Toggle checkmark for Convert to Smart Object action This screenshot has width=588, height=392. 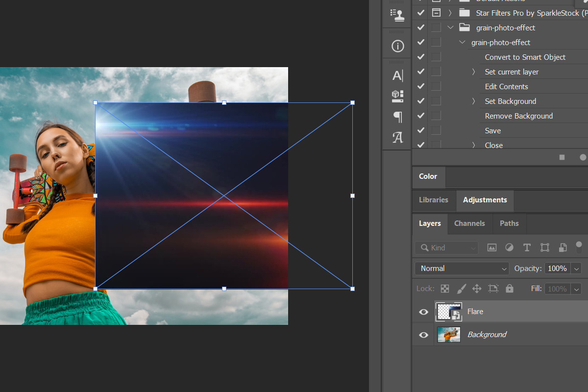(420, 57)
